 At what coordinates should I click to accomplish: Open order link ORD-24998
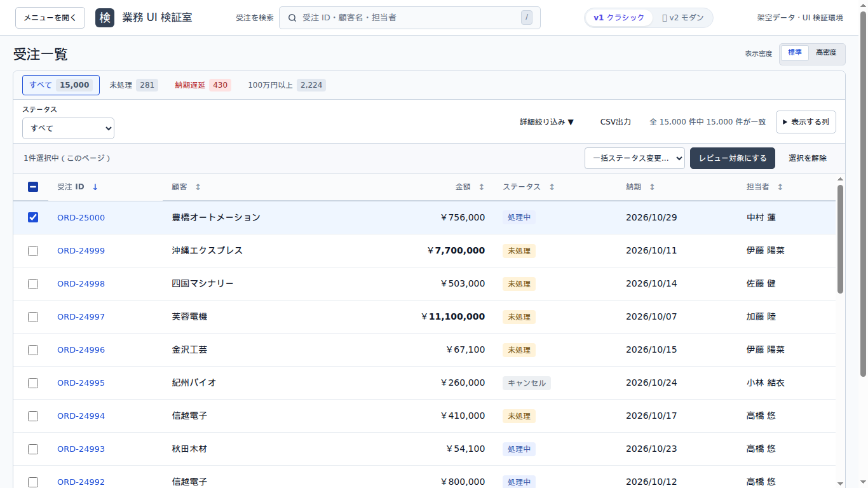pyautogui.click(x=81, y=284)
